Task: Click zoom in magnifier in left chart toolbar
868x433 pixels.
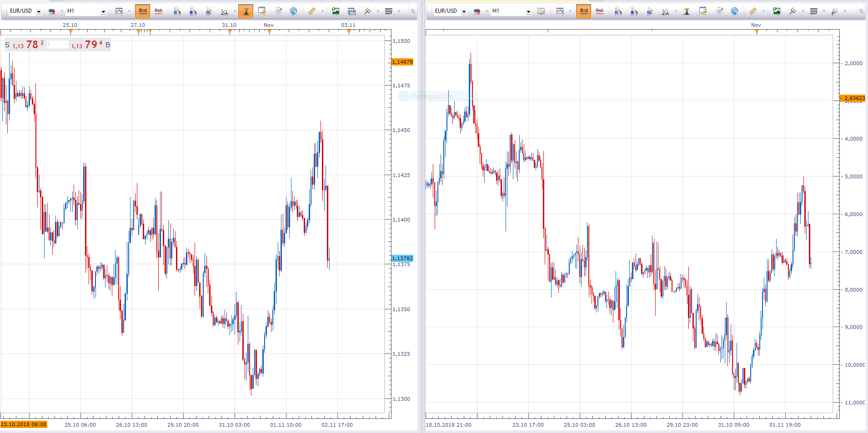Action: 177,11
